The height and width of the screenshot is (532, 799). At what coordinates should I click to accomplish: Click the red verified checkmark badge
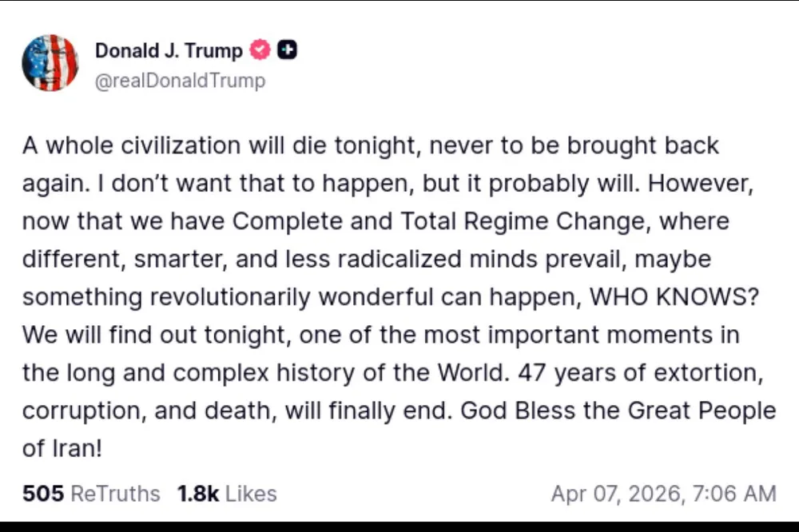coord(260,50)
